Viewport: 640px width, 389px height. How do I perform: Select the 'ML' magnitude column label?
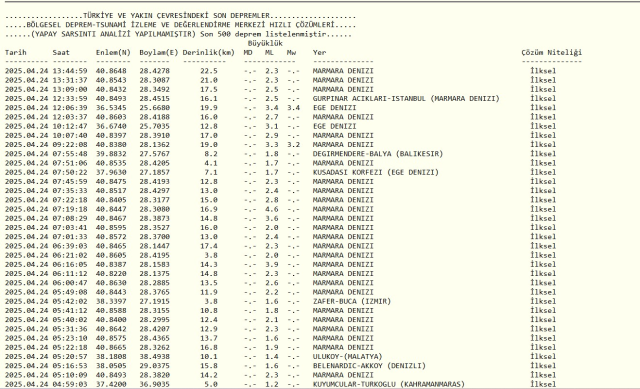tap(269, 52)
